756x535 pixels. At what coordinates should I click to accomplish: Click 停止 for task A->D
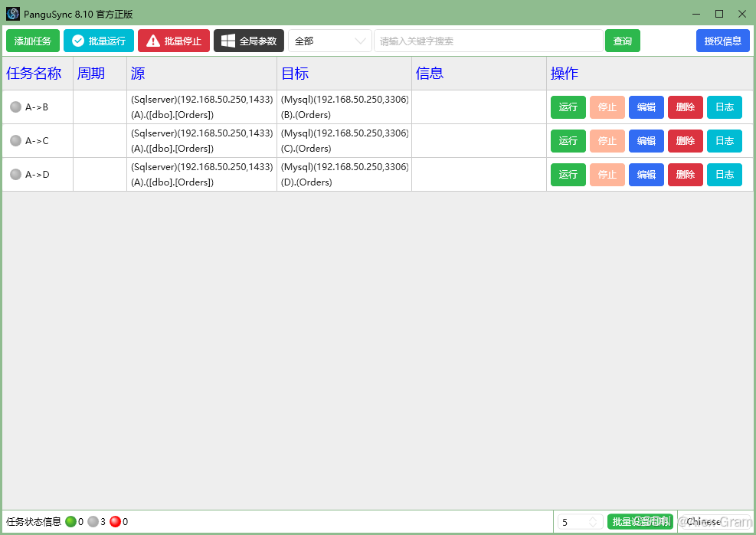[607, 175]
